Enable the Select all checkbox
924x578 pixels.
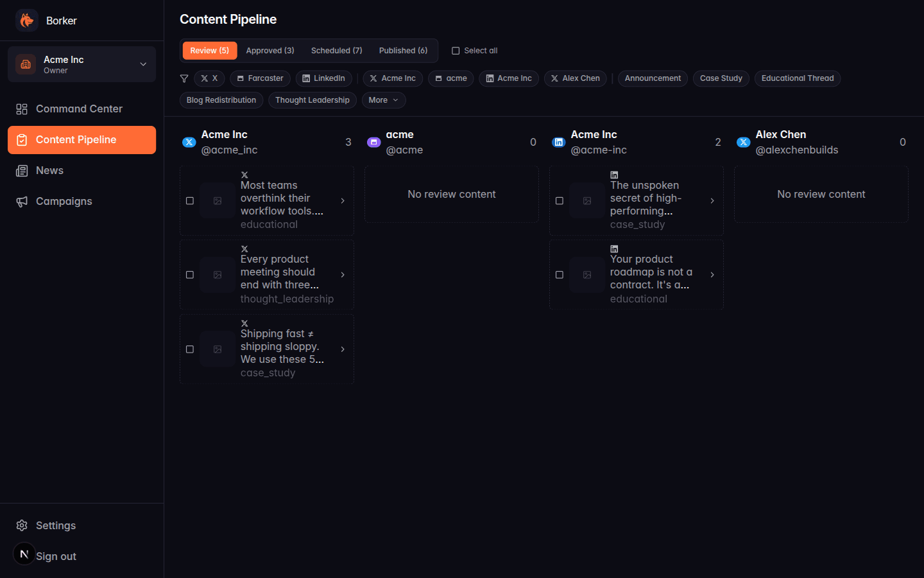pos(456,50)
